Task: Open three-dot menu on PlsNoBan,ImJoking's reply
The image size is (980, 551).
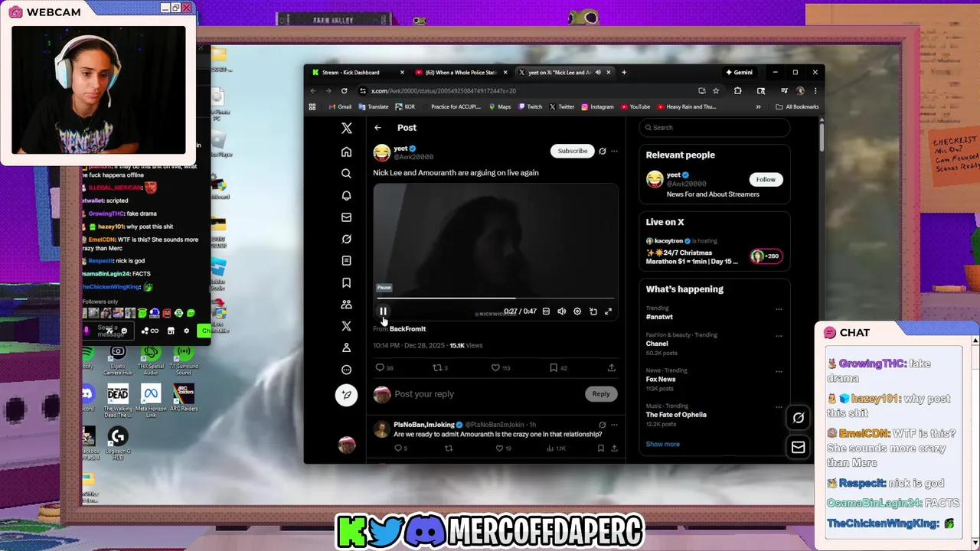Action: [614, 425]
